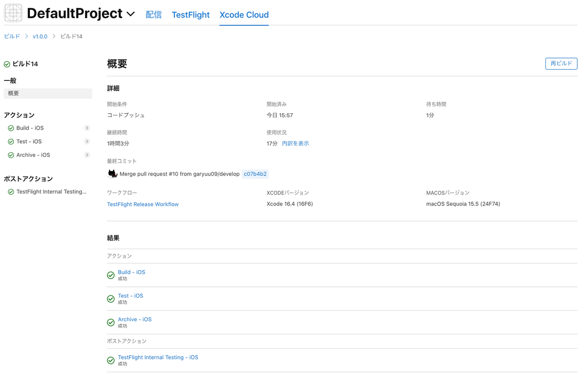Click the DefaultProject app icon
Image resolution: width=588 pixels, height=384 pixels.
tap(13, 13)
